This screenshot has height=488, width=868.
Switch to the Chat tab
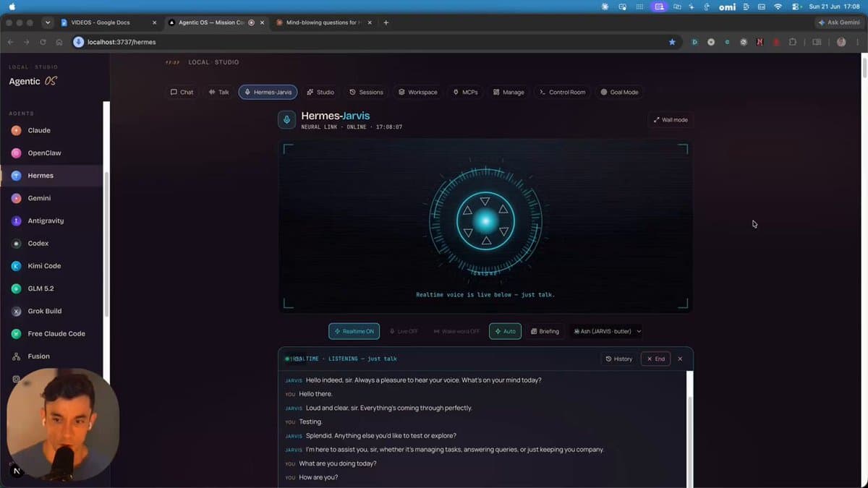[182, 92]
